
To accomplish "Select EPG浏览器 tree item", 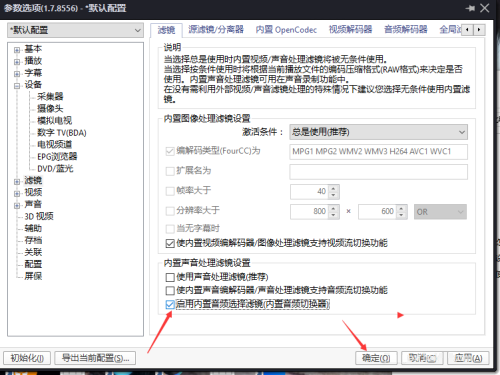I will click(x=57, y=156).
